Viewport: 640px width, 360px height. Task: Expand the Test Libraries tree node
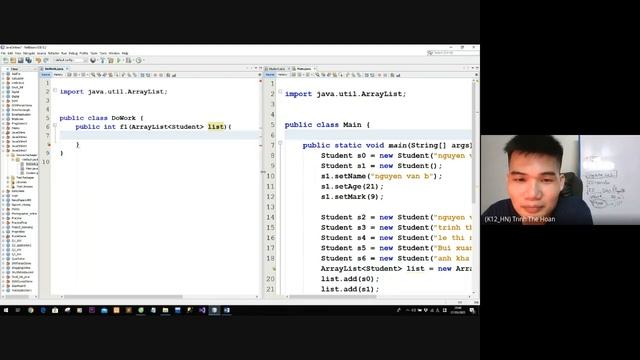tap(8, 187)
